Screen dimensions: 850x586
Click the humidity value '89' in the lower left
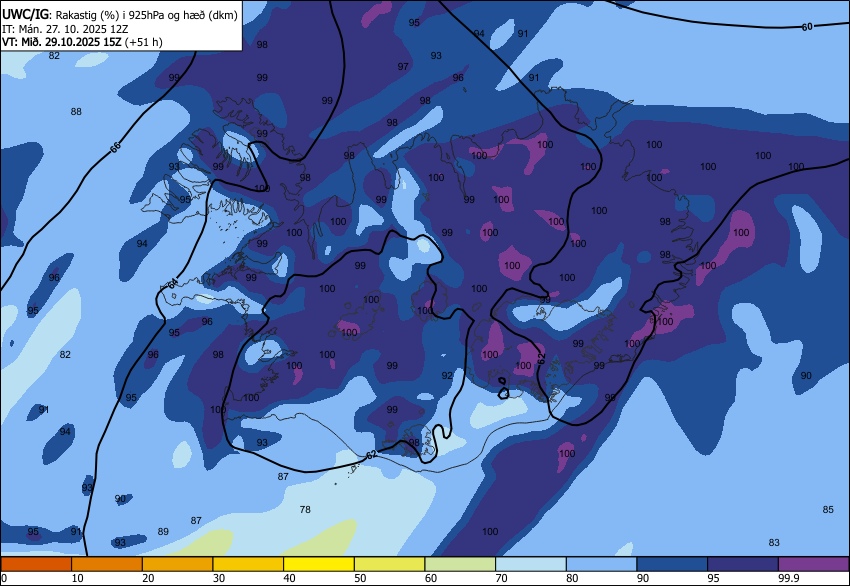click(163, 532)
